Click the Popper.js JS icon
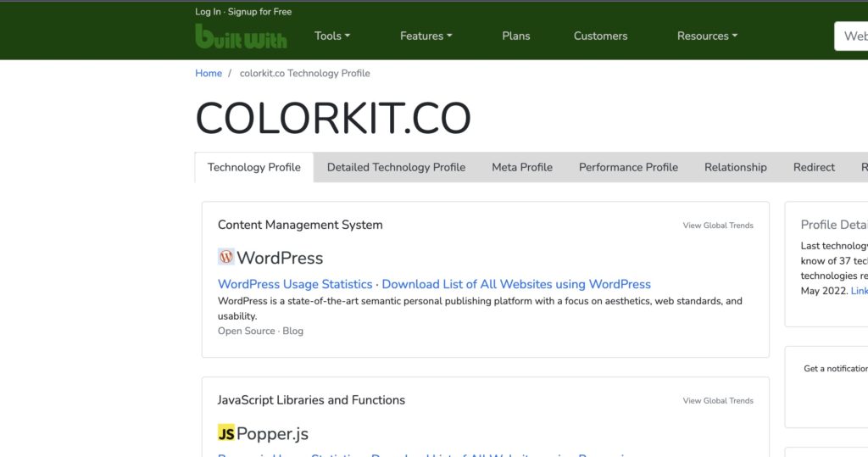868x457 pixels. (225, 432)
